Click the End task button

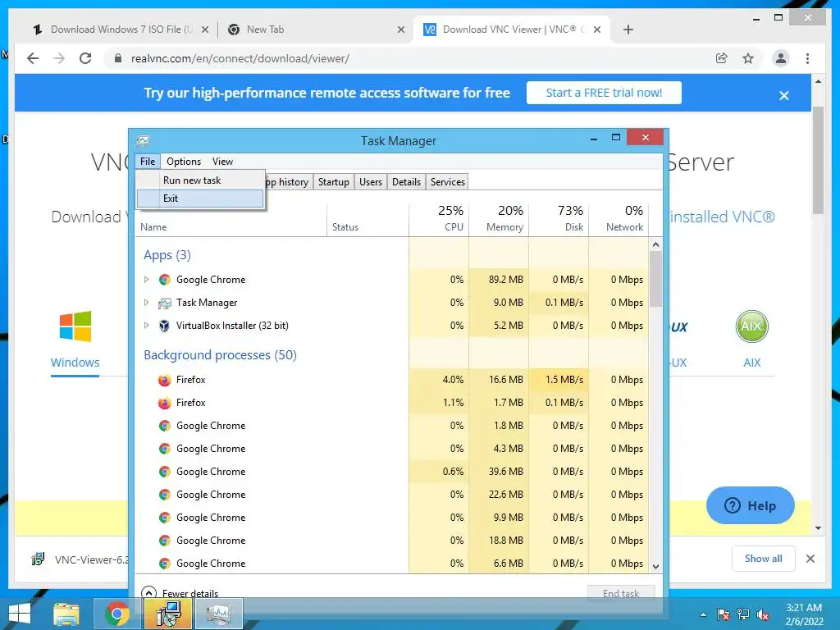pos(621,593)
